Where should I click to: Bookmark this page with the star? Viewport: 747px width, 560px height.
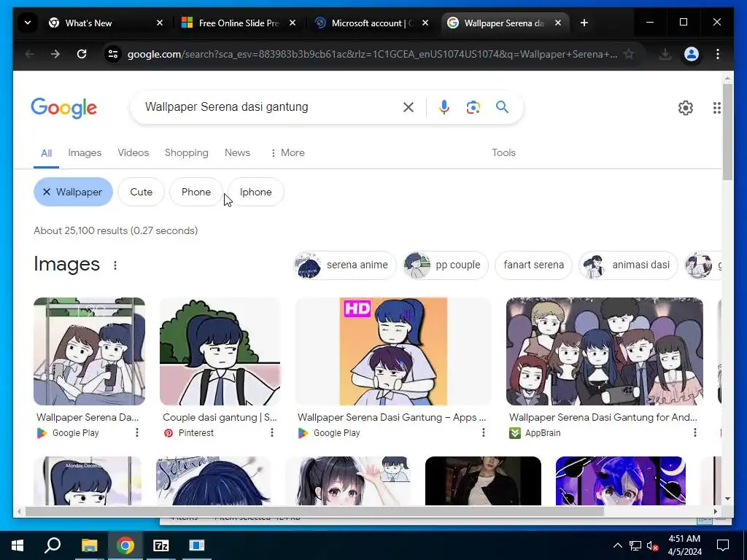tap(629, 54)
